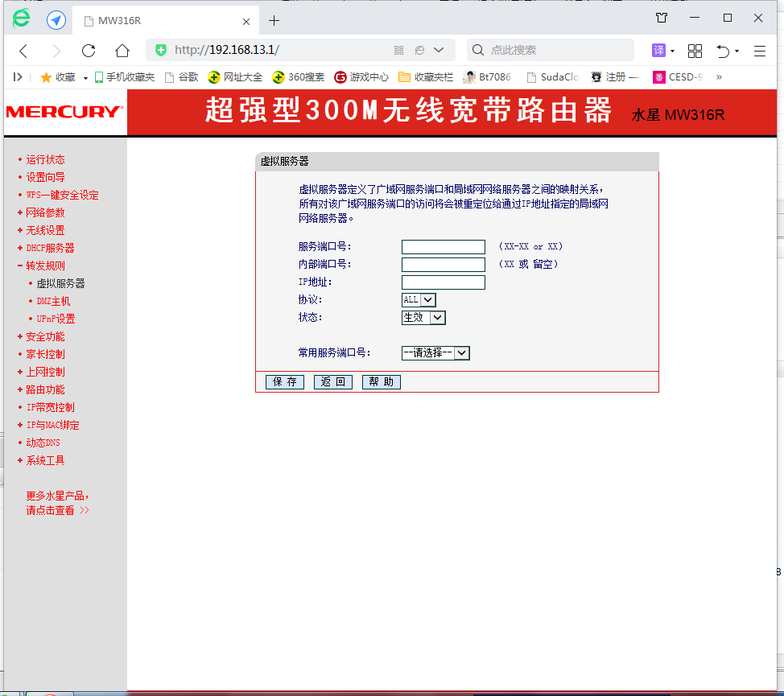Open 常用服务端口号 dropdown
Viewport: 784px width, 696px height.
pos(435,353)
